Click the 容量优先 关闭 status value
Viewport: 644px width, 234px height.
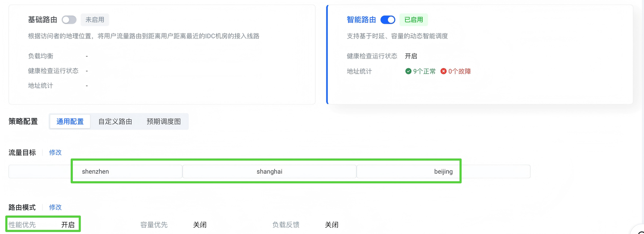[x=200, y=225]
